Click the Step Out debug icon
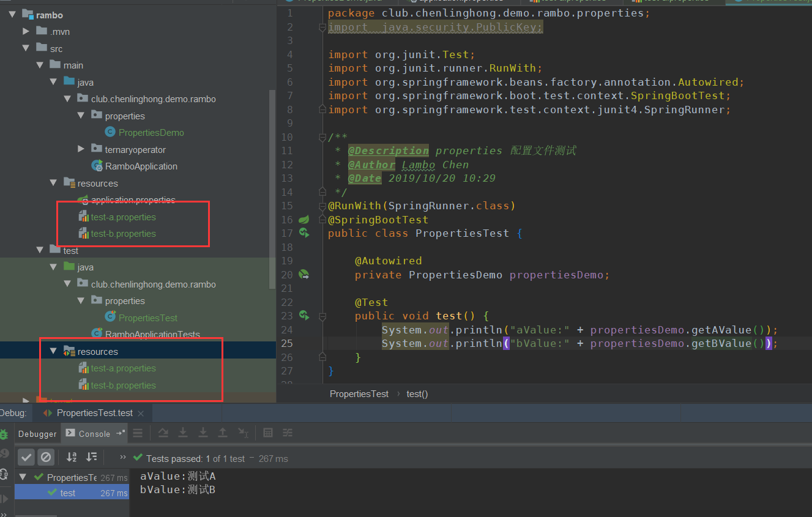The height and width of the screenshot is (517, 812). coord(223,433)
